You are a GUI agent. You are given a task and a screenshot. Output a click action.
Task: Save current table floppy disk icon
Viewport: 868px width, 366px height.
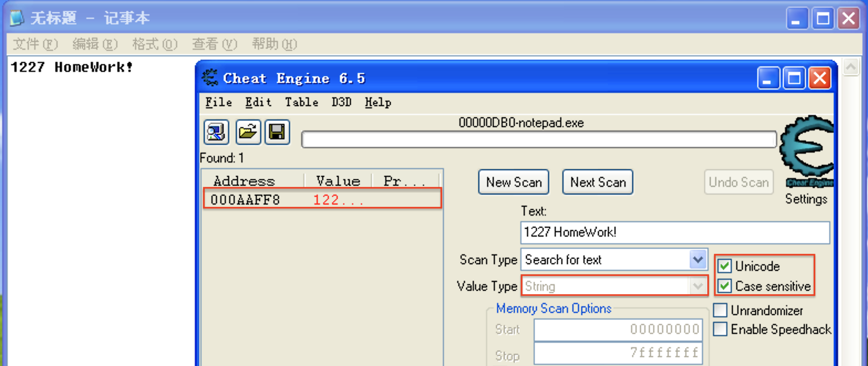coord(276,132)
